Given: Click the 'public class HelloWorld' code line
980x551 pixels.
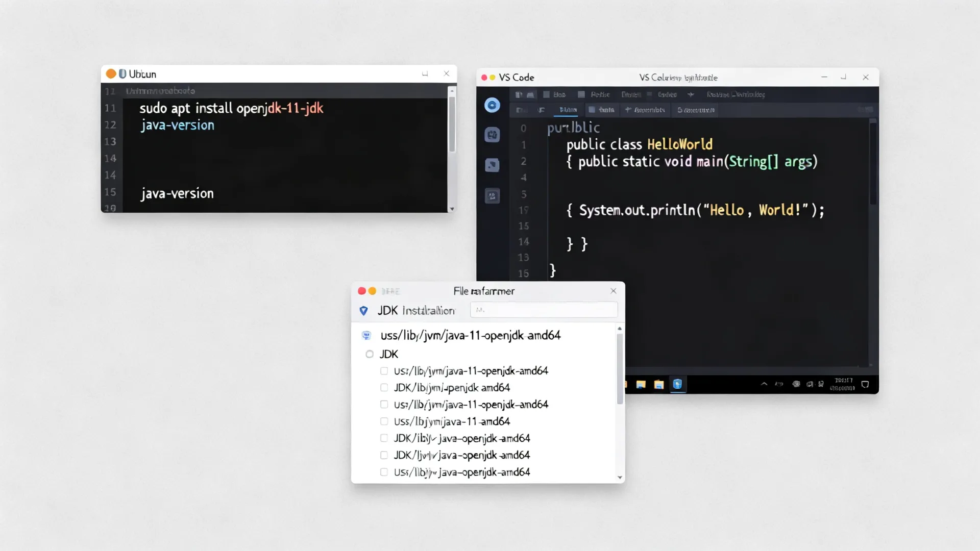Looking at the screenshot, I should click(x=639, y=144).
